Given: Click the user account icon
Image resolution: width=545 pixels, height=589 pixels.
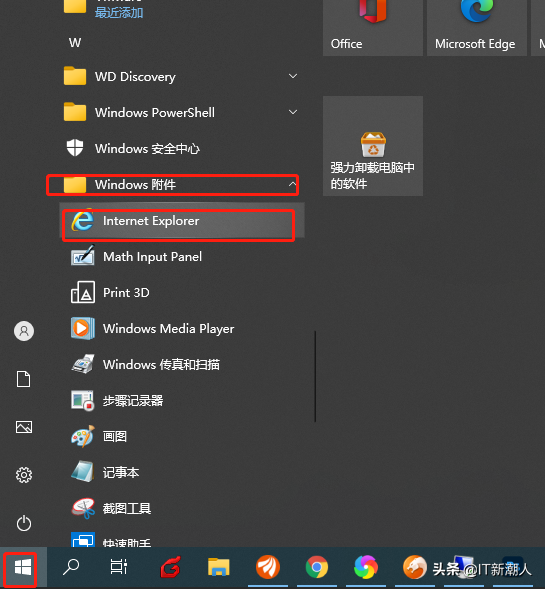Looking at the screenshot, I should (x=24, y=331).
